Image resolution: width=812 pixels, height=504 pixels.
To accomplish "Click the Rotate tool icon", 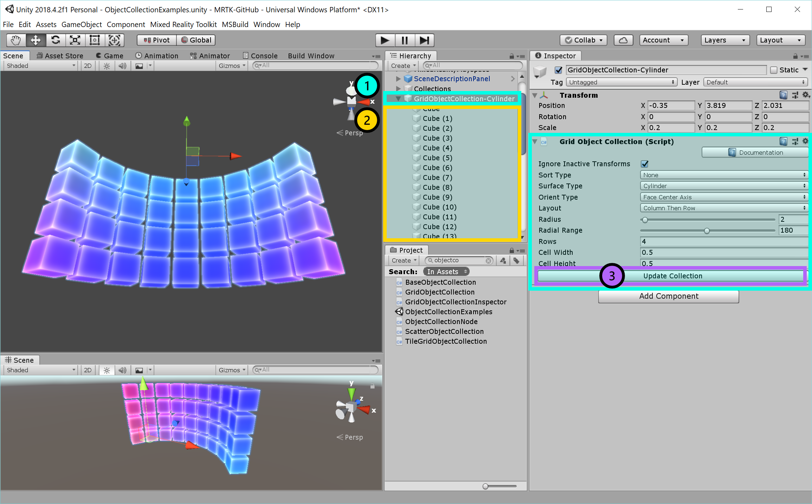I will (x=55, y=40).
